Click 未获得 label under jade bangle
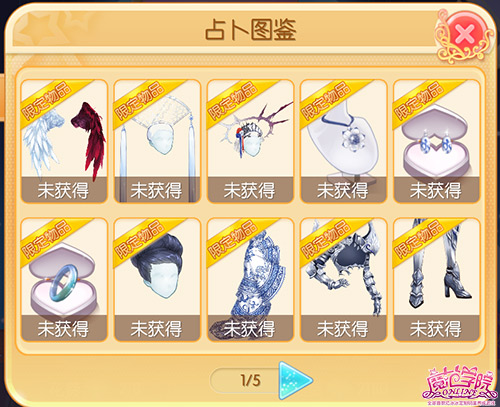 pyautogui.click(x=63, y=329)
